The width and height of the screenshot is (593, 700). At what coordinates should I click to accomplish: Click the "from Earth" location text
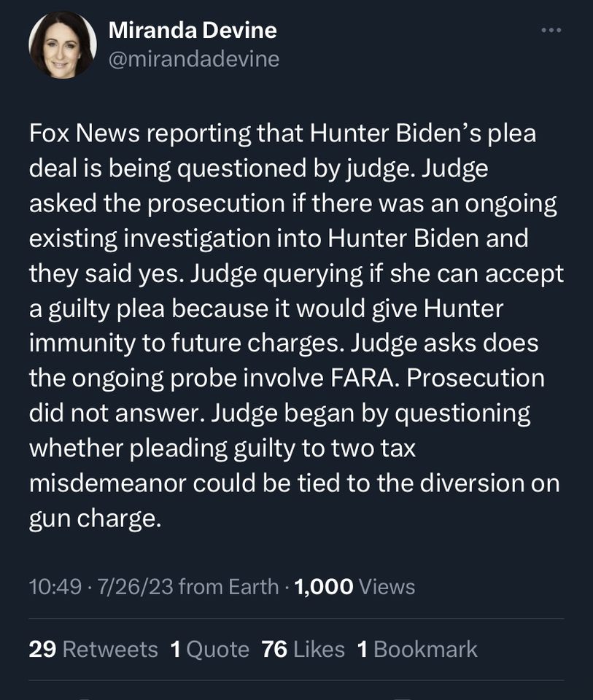pyautogui.click(x=228, y=586)
